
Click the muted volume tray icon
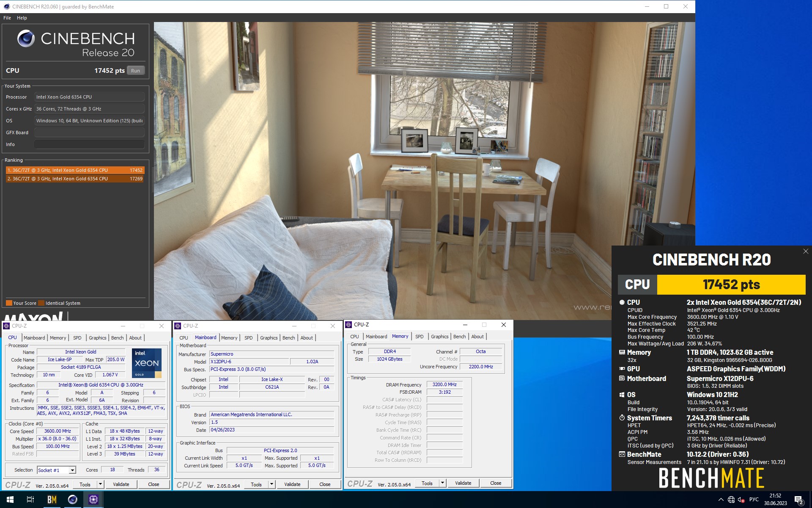(741, 500)
